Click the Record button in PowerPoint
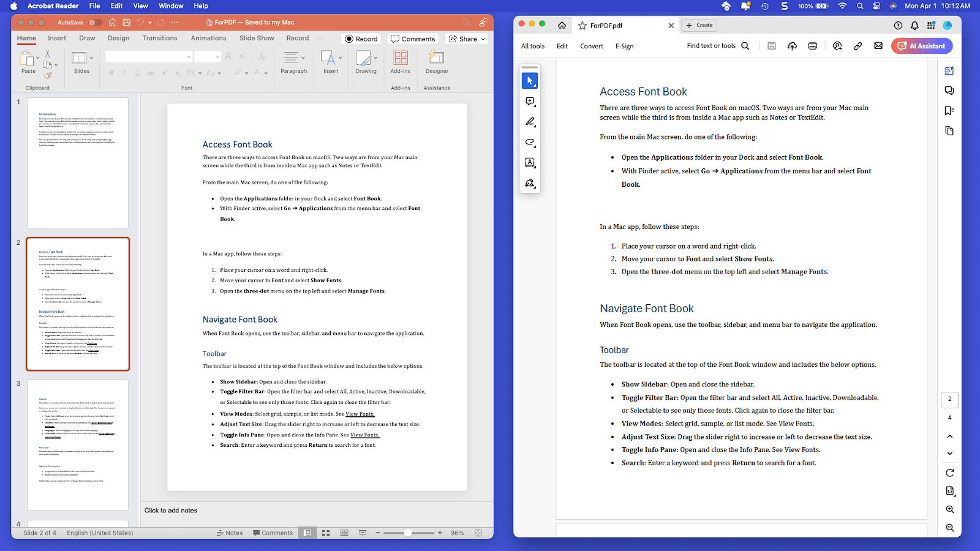Image resolution: width=980 pixels, height=551 pixels. [x=361, y=39]
